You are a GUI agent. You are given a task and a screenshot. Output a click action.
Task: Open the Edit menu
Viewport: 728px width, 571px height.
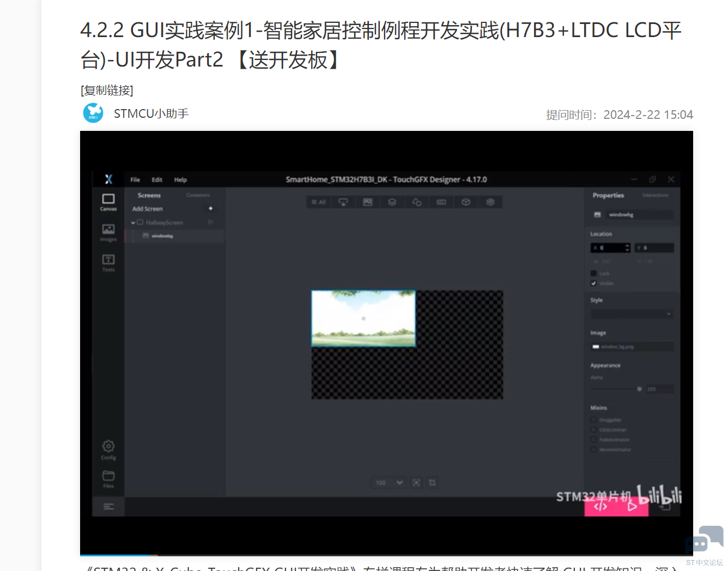(157, 179)
